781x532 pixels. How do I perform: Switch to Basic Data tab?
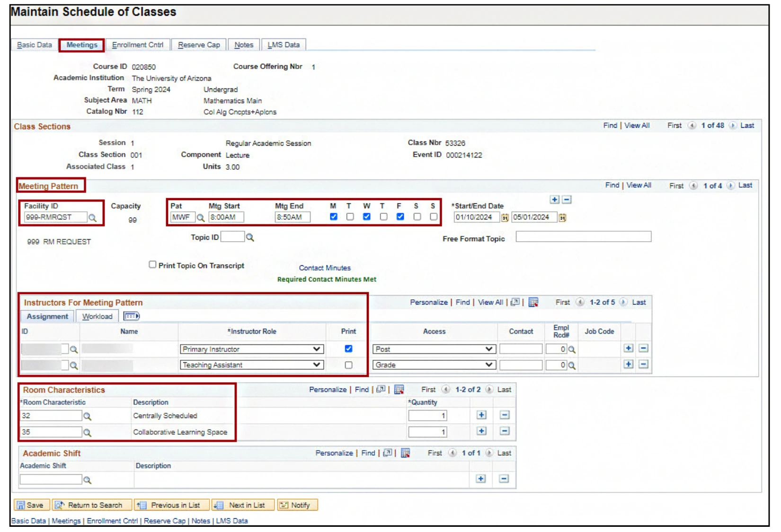point(35,45)
